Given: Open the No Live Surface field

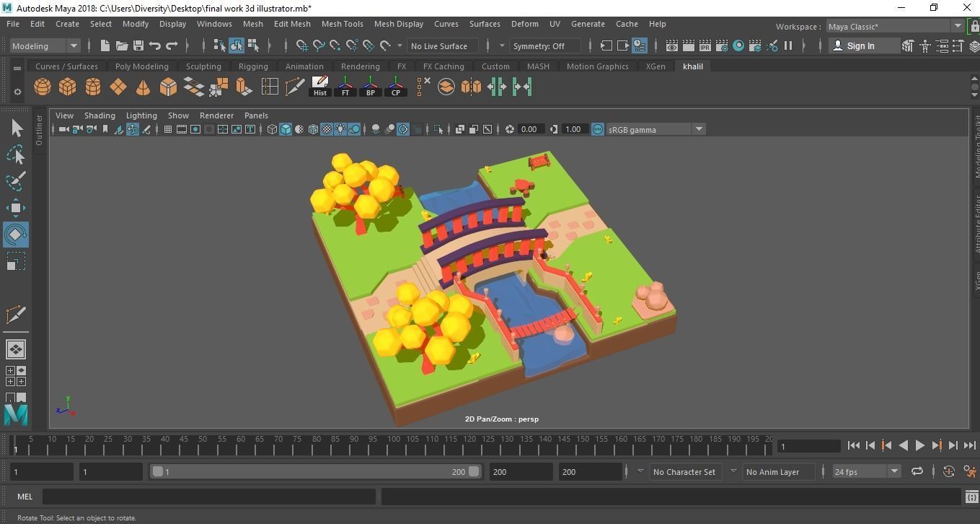Looking at the screenshot, I should pos(443,45).
